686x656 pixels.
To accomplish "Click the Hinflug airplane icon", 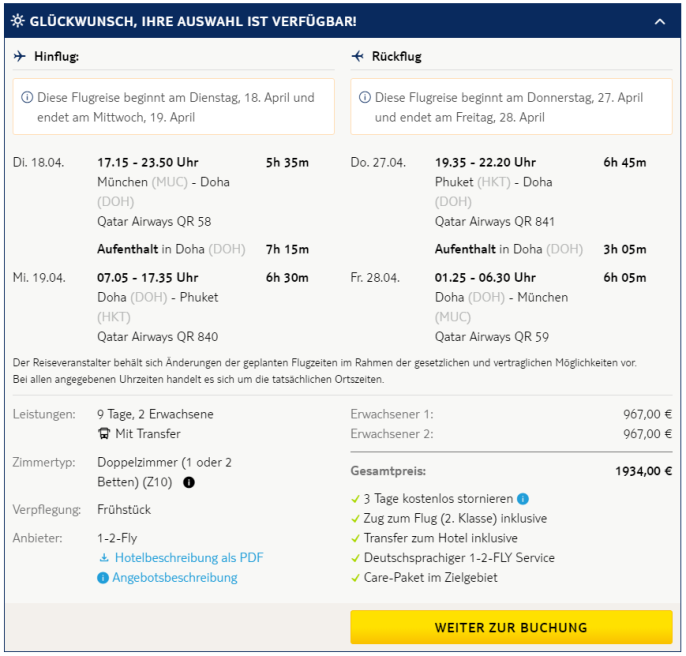I will coord(20,57).
